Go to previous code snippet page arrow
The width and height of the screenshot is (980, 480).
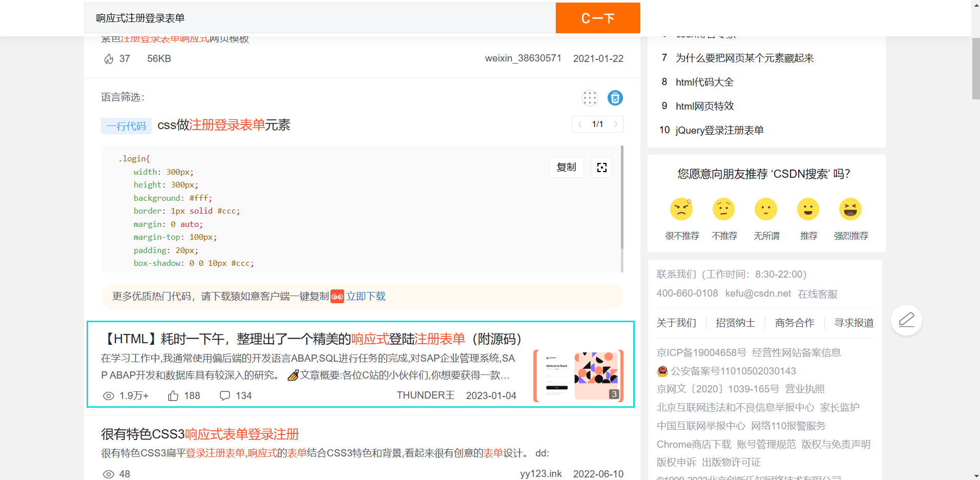pos(579,124)
